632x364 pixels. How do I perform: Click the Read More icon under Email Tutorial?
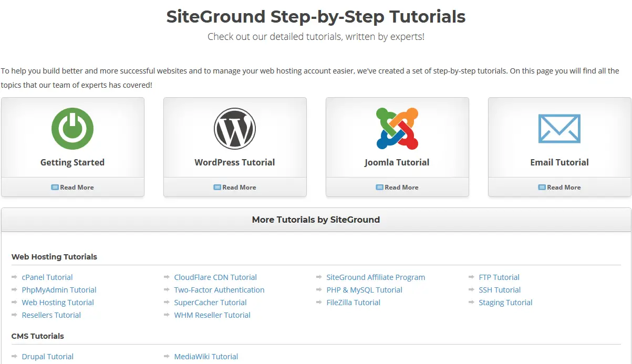coord(542,187)
